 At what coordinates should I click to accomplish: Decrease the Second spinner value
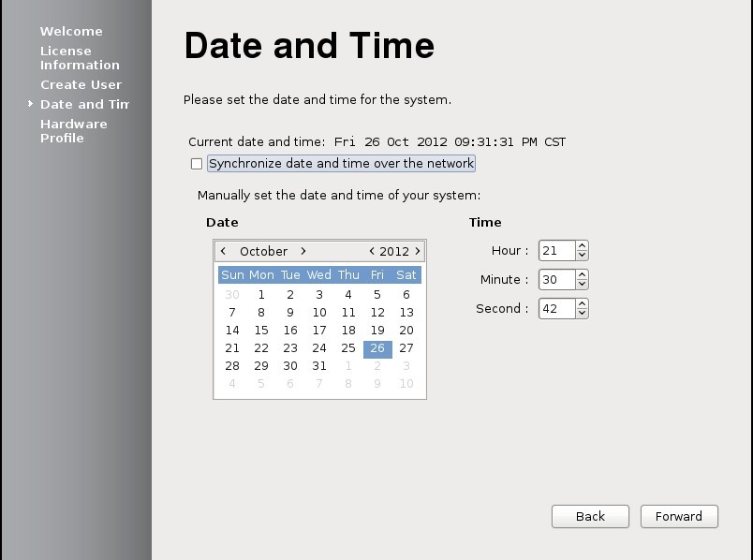pos(582,313)
